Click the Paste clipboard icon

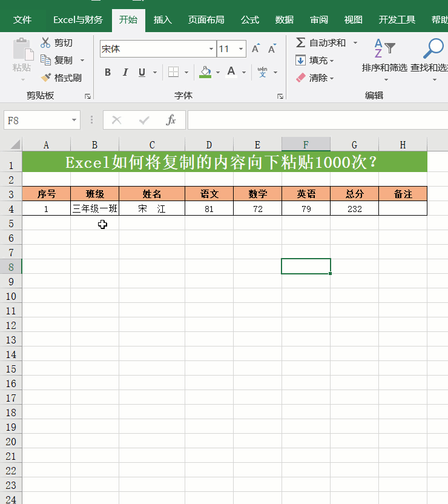(x=23, y=49)
